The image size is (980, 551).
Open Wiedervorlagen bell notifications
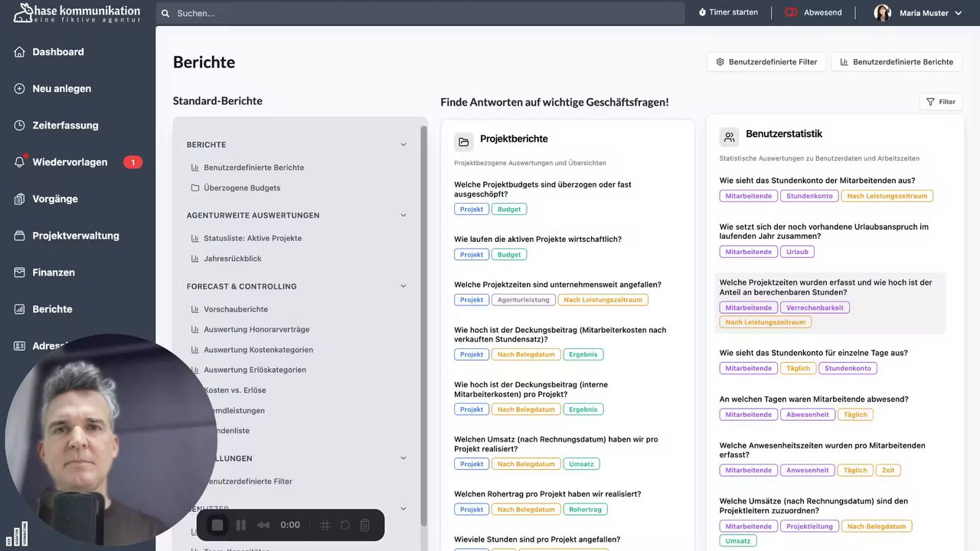(x=20, y=162)
